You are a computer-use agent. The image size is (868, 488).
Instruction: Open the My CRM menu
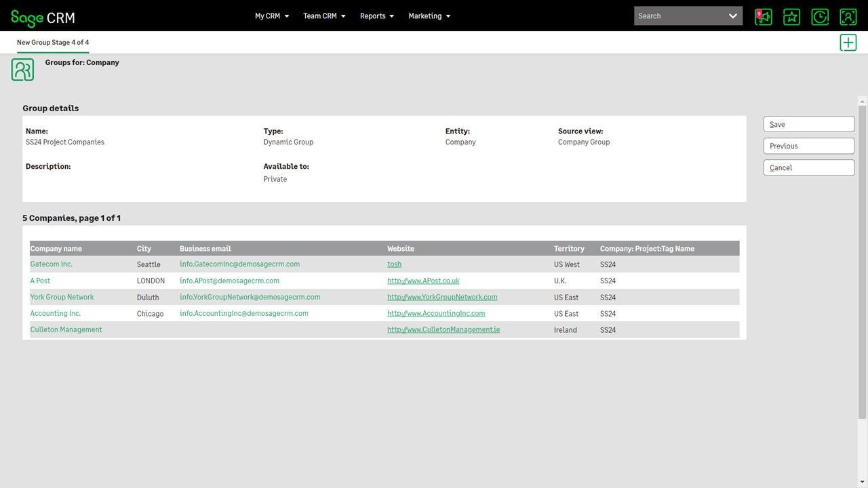[x=272, y=16]
